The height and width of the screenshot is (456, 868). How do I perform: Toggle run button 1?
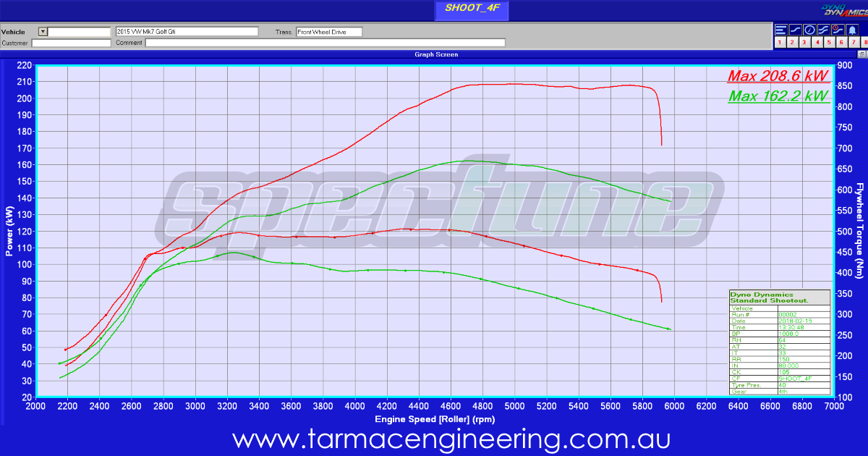pos(779,41)
